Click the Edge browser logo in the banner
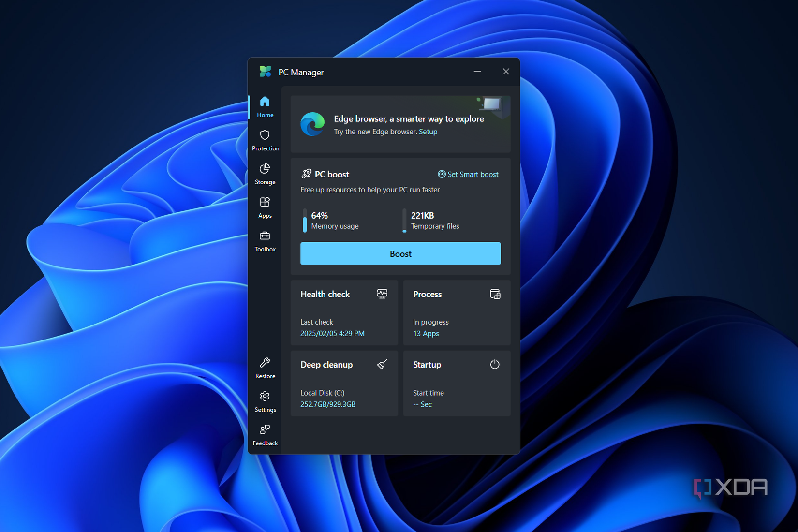Viewport: 798px width, 532px height. tap(312, 124)
